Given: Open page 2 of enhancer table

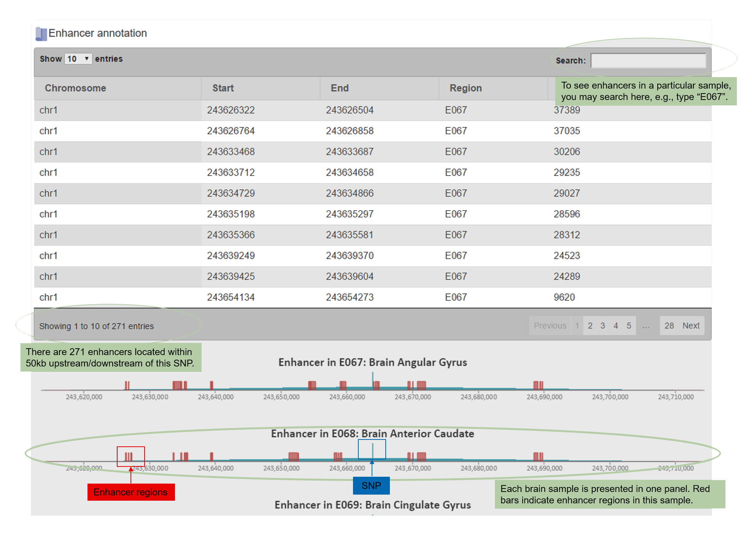Looking at the screenshot, I should point(590,326).
